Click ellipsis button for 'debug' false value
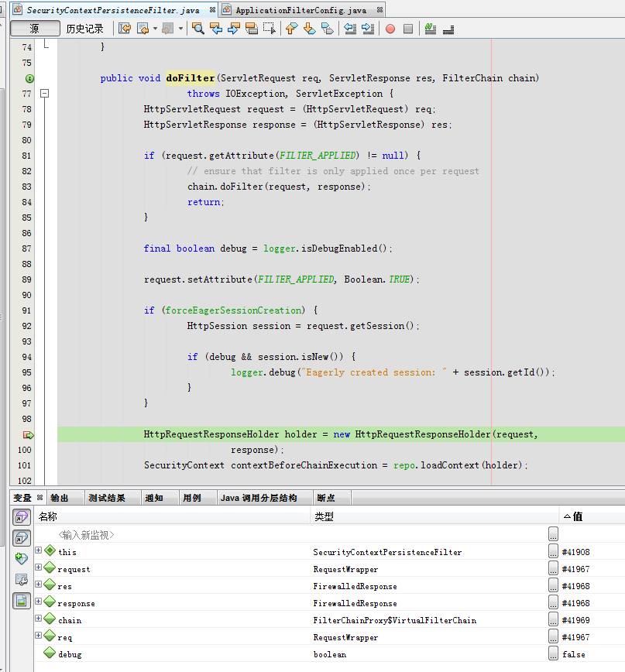 click(553, 653)
